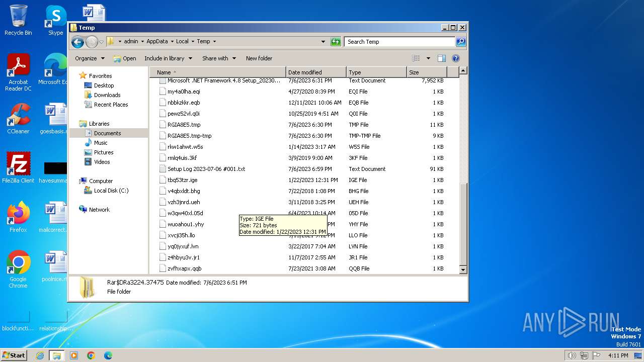This screenshot has width=644, height=362.
Task: Click the Local breadcrumb segment
Action: point(182,41)
